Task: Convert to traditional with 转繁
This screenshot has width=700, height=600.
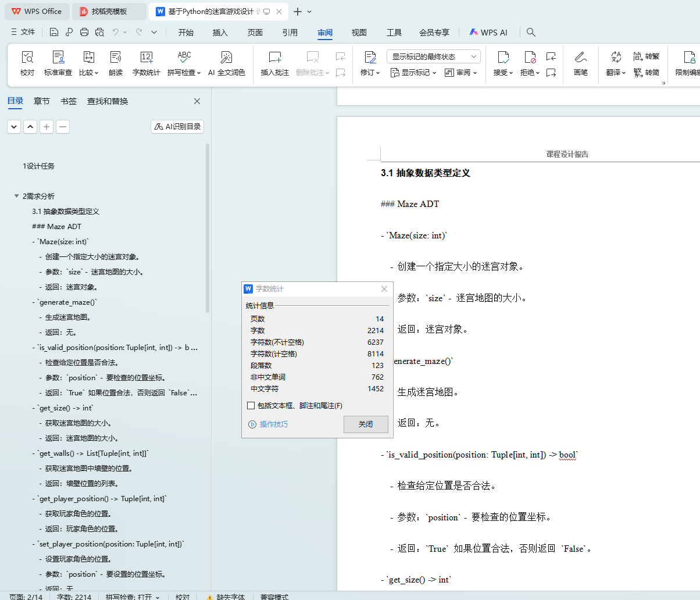Action: pos(647,56)
